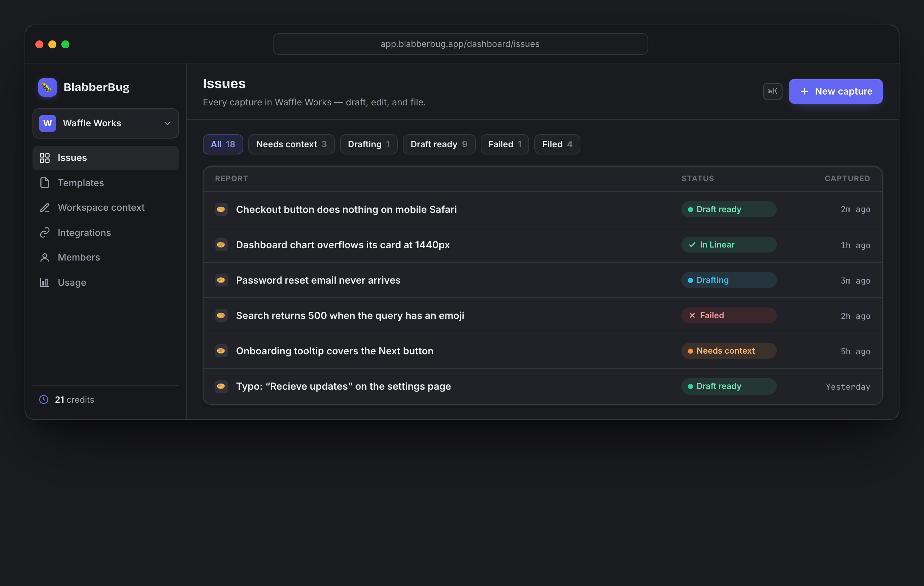Show Failed issues filter
Viewport: 924px width, 586px height.
tap(505, 144)
